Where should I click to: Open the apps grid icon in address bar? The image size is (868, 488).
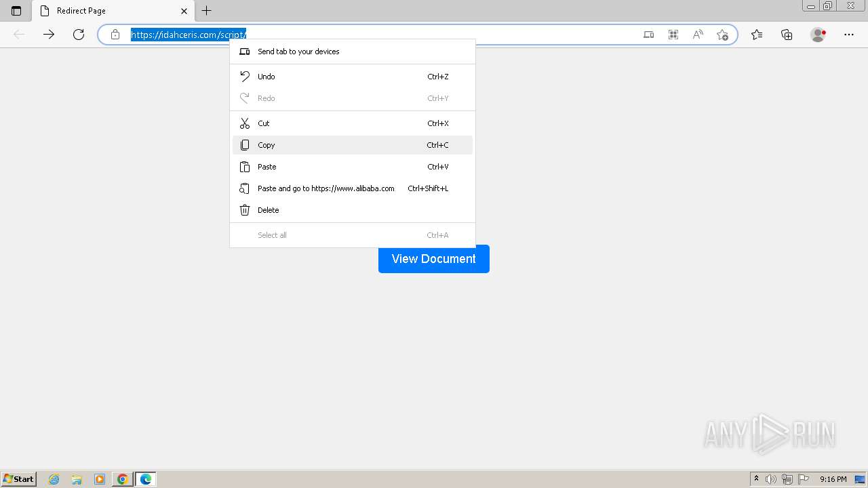(673, 35)
